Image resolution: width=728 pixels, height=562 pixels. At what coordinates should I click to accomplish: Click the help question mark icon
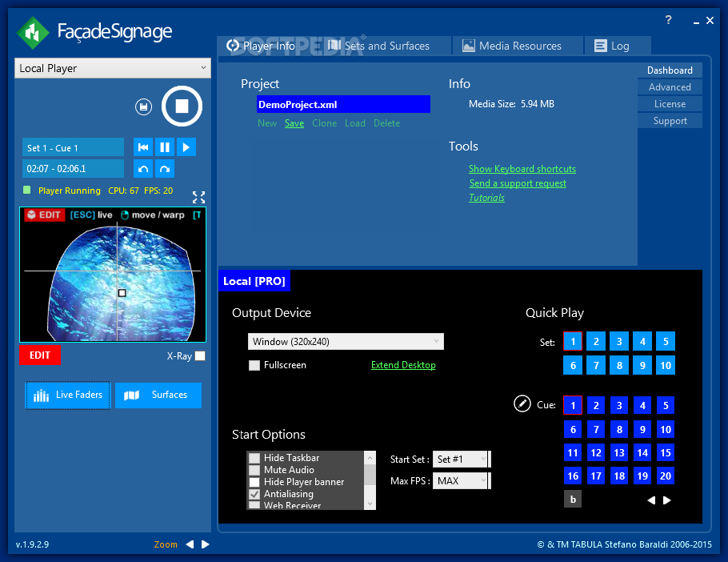668,19
